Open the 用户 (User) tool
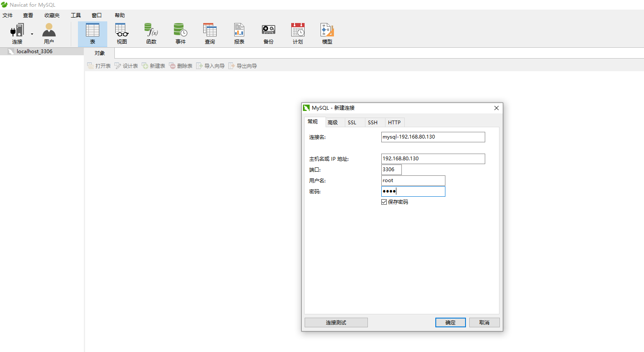 pos(49,34)
